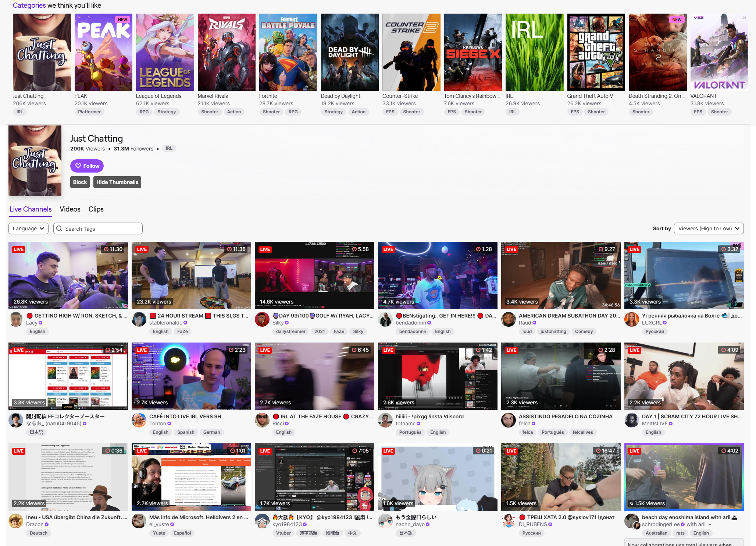Open felca's channel avatar

pos(509,420)
